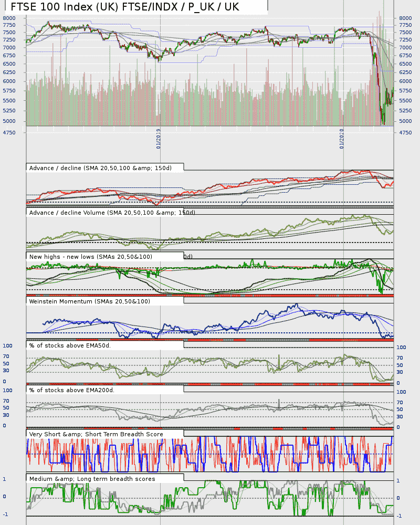Click the 6750 label on the right price axis
Screen dimensions: 420x525
tap(405, 56)
